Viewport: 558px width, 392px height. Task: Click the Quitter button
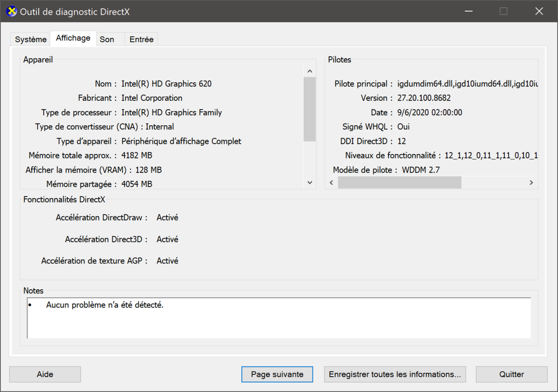(511, 374)
